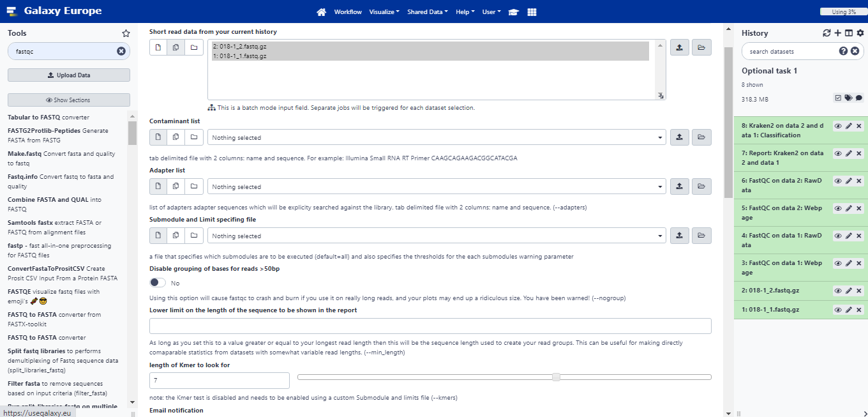868x417 pixels.
Task: Click the Show Sections button
Action: (69, 100)
